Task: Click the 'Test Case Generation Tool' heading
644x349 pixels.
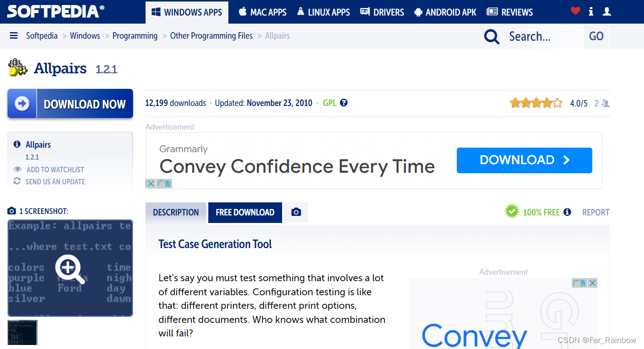Action: 215,244
